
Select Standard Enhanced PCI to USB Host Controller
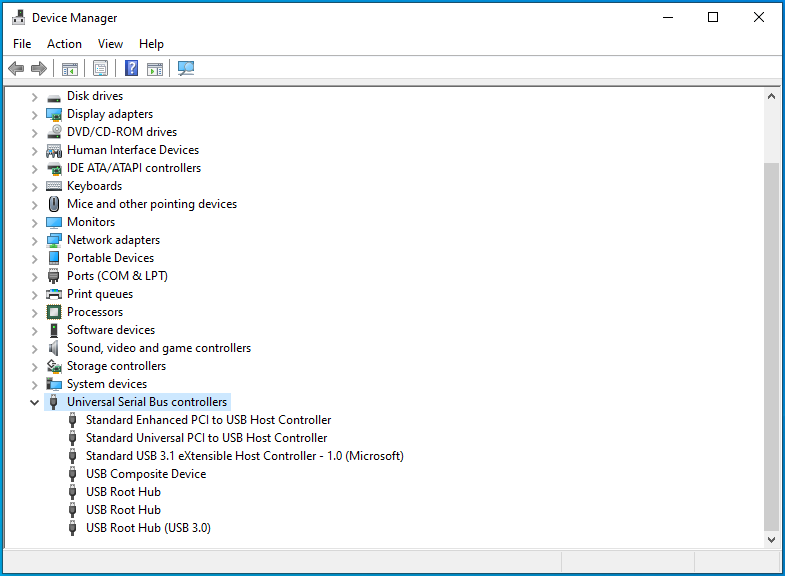tap(208, 420)
